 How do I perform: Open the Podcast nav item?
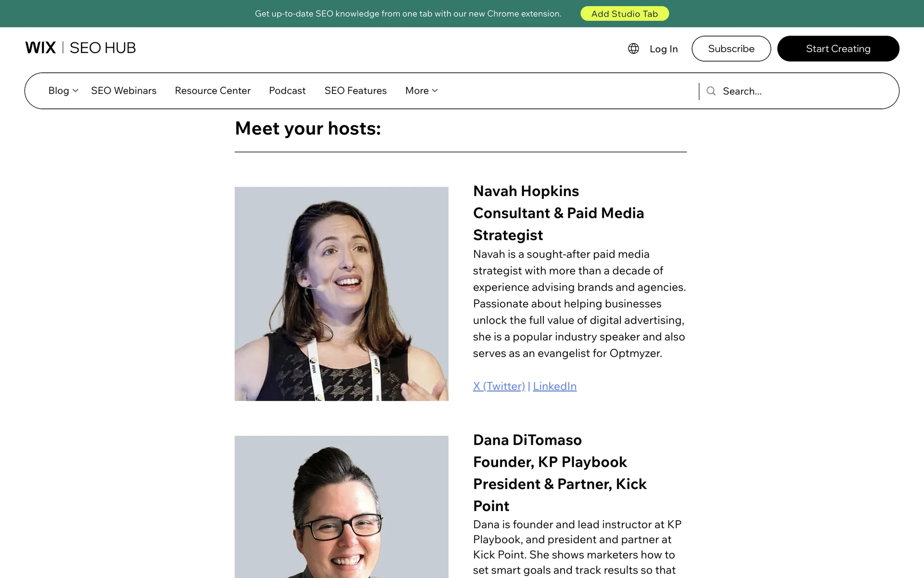[x=287, y=91]
